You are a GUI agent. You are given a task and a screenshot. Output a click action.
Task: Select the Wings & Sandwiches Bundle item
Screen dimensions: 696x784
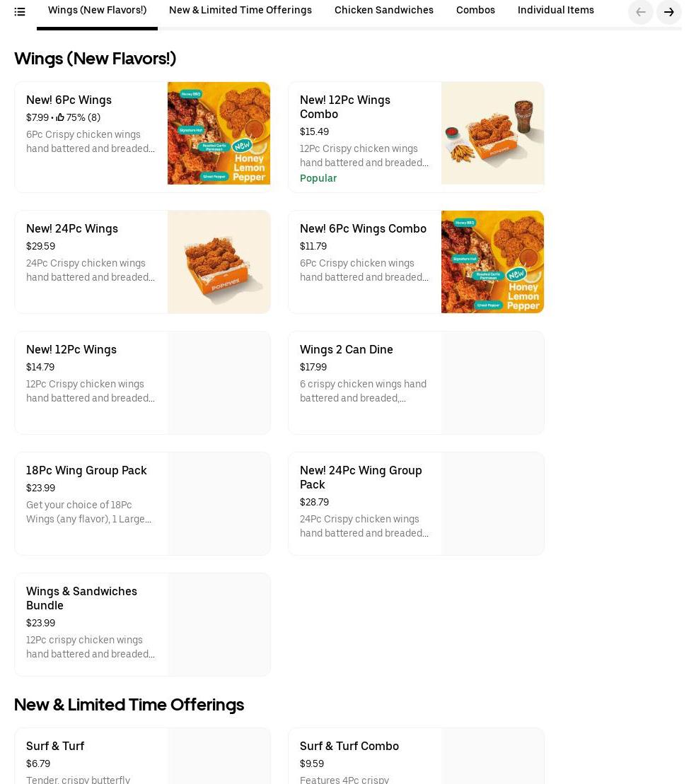coord(81,599)
